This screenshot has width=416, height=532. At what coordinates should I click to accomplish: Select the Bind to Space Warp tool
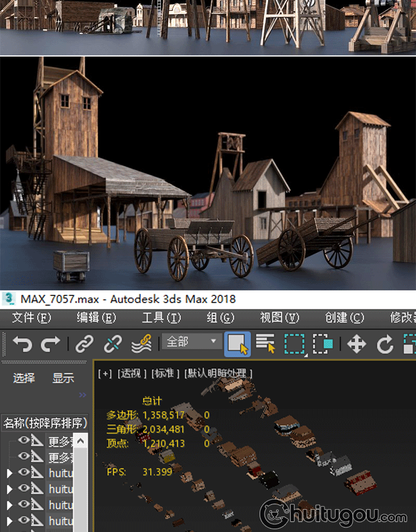(x=141, y=344)
